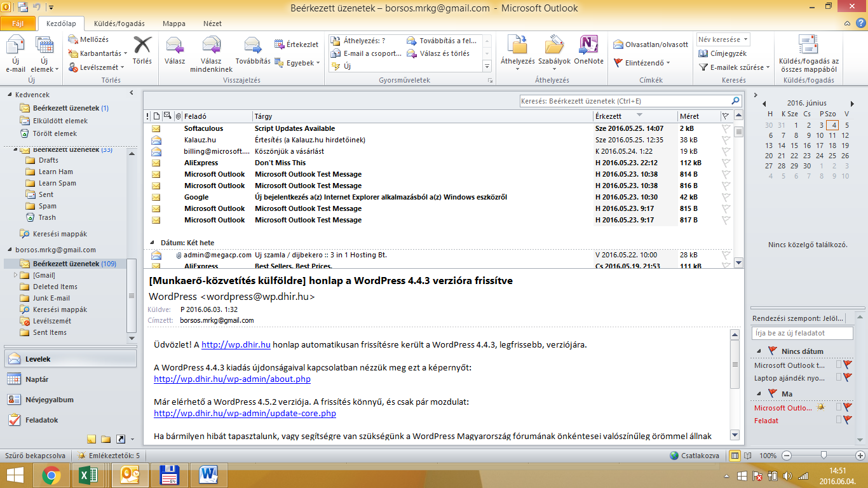Open the Fájl tab
This screenshot has width=868, height=488.
tap(18, 24)
